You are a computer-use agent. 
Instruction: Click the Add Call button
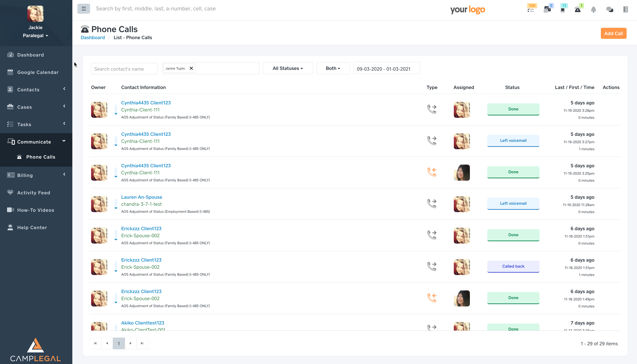tap(613, 33)
